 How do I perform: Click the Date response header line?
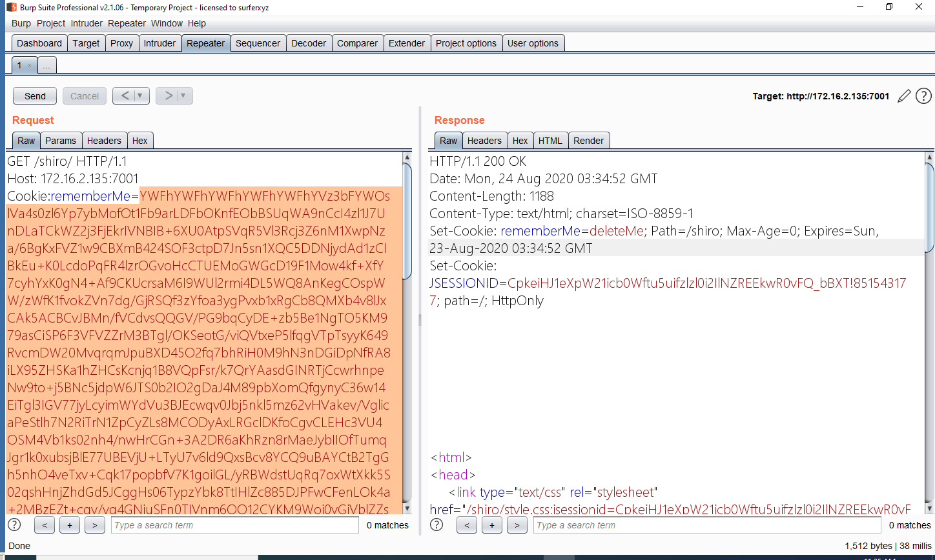pos(543,178)
